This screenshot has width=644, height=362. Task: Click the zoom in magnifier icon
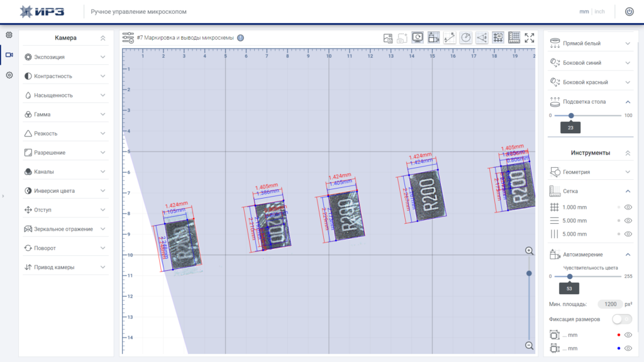[x=529, y=251]
